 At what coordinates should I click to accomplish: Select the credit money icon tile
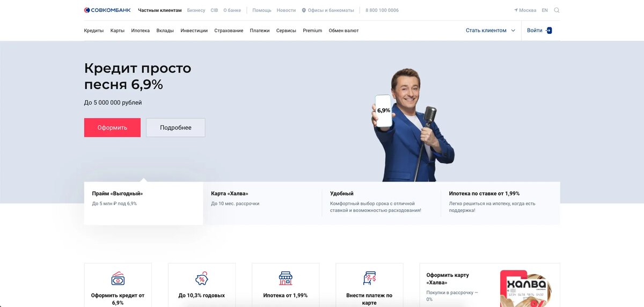[118, 279]
